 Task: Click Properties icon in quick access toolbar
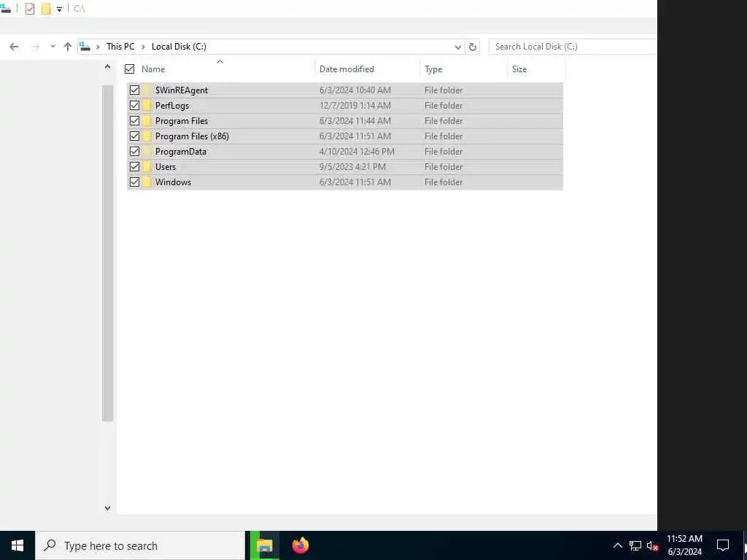[x=29, y=9]
